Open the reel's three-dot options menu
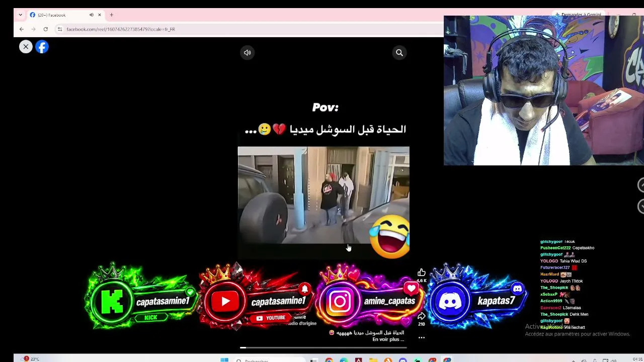 pos(422,338)
